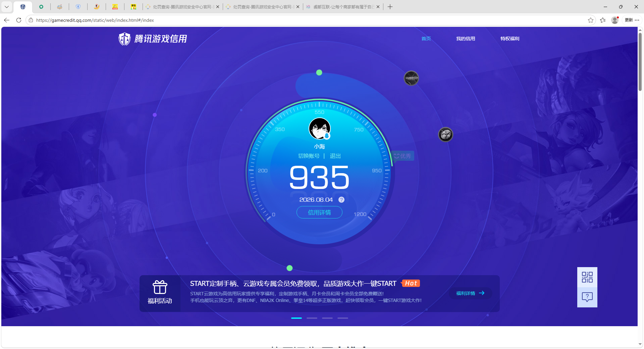Go back to the previous page
This screenshot has width=644, height=349.
pos(7,20)
